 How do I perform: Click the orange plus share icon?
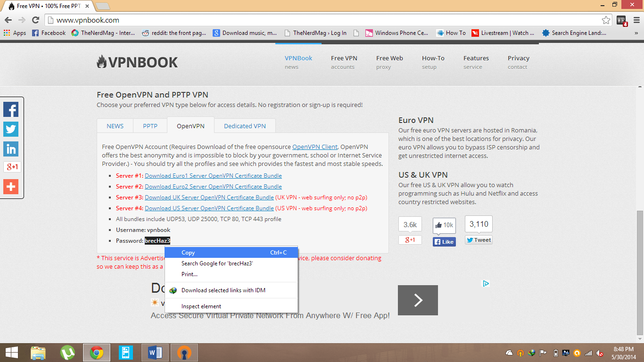pos(11,186)
